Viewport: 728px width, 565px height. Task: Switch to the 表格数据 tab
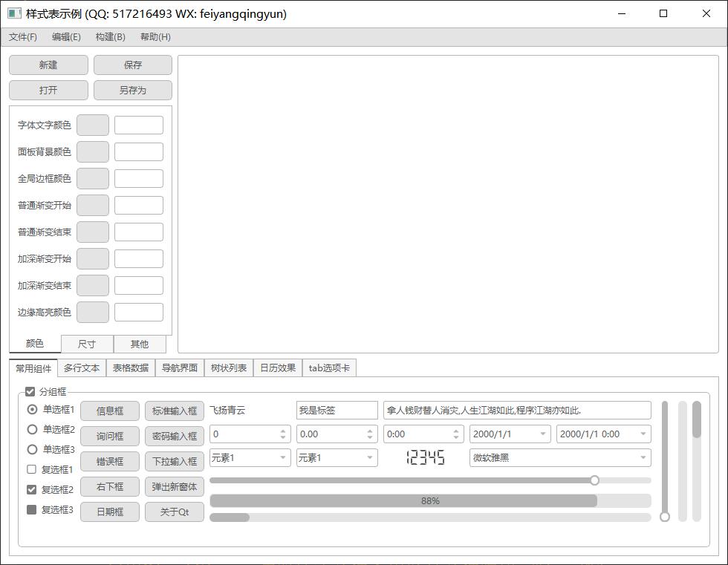pos(131,368)
